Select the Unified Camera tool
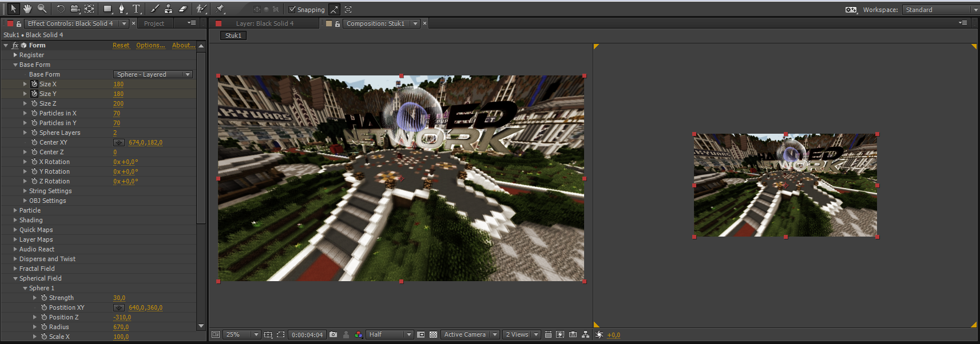Screen dimensions: 980x344 pyautogui.click(x=75, y=9)
